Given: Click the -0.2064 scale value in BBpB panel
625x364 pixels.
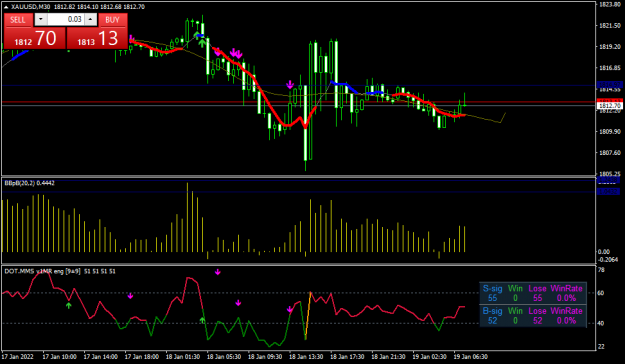Looking at the screenshot, I should point(608,260).
